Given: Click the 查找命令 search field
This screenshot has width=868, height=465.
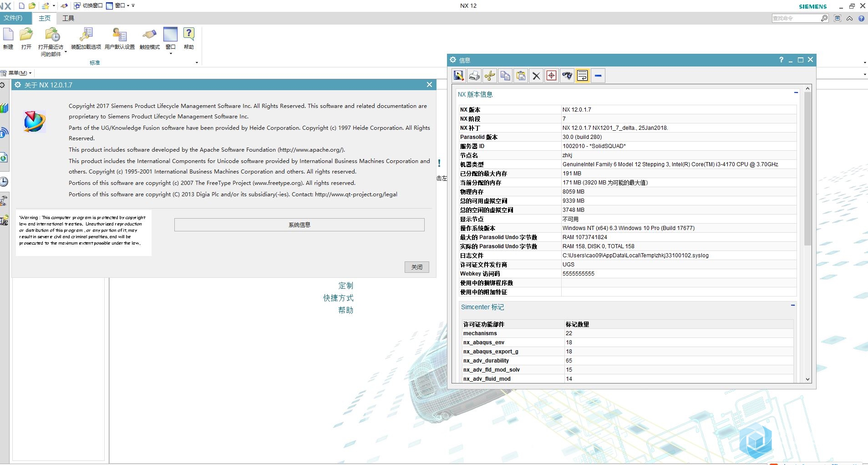Looking at the screenshot, I should 796,18.
